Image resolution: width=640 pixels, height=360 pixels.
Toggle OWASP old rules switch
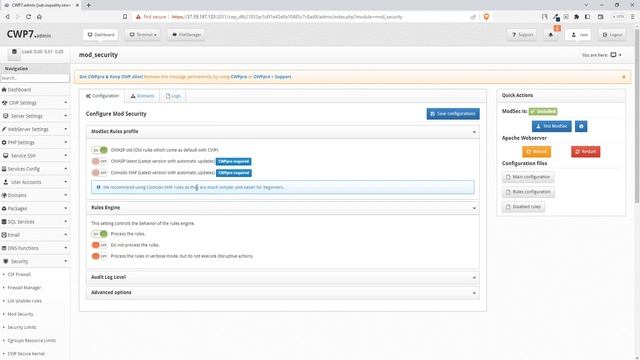point(99,150)
